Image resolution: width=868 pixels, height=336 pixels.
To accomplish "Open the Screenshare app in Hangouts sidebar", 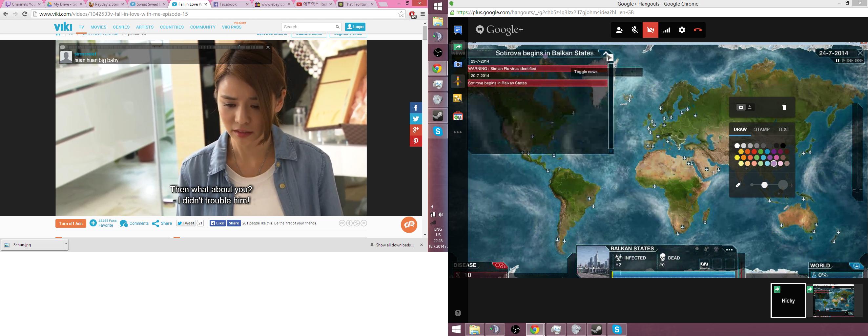I will tap(458, 47).
